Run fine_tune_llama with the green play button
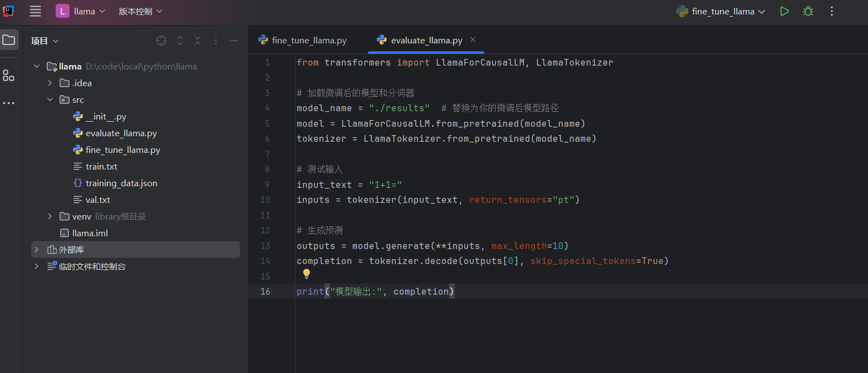Image resolution: width=868 pixels, height=373 pixels. [x=785, y=11]
